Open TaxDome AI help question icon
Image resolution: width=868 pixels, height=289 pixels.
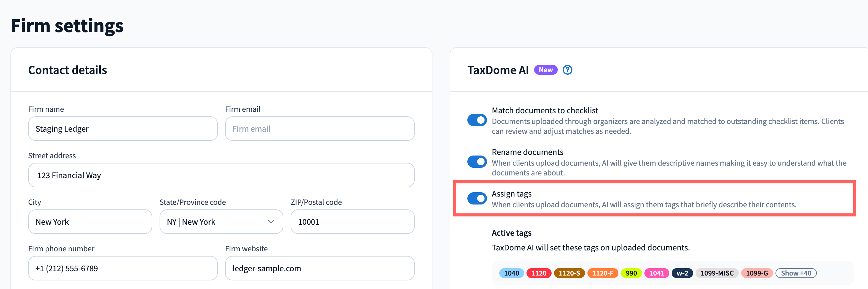tap(568, 70)
